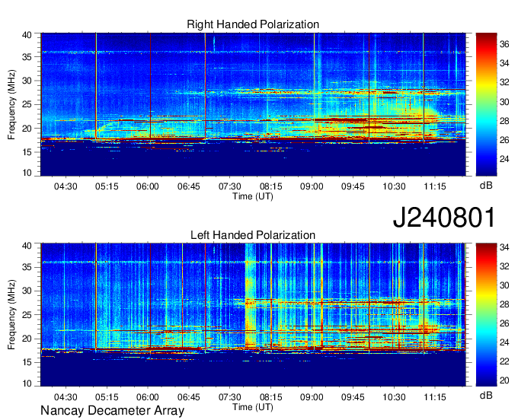Click 06:45 time tick of Left Handed panel
Image resolution: width=518 pixels, height=420 pixels.
tap(189, 397)
